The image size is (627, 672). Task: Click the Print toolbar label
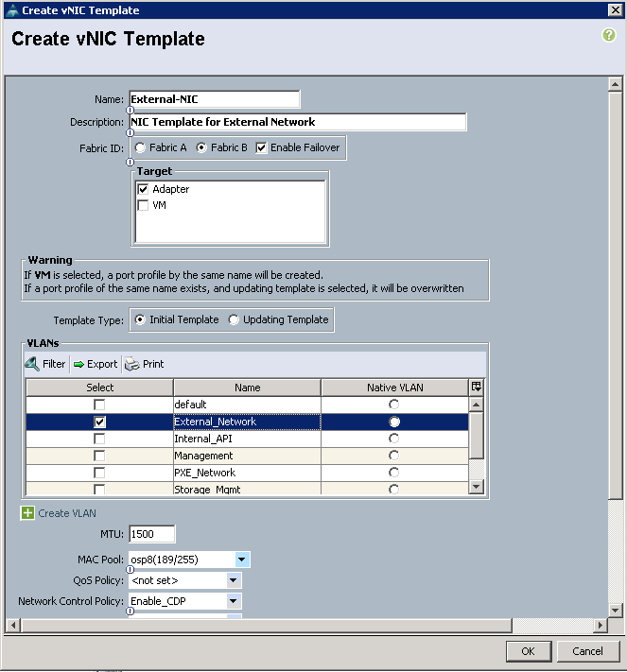(153, 364)
